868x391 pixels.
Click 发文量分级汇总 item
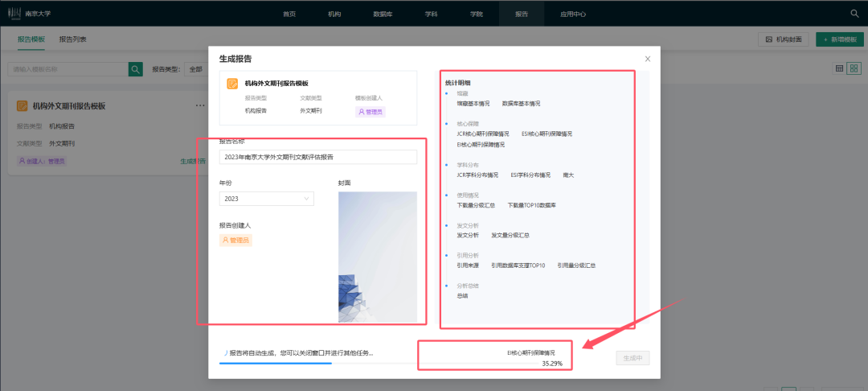click(510, 236)
